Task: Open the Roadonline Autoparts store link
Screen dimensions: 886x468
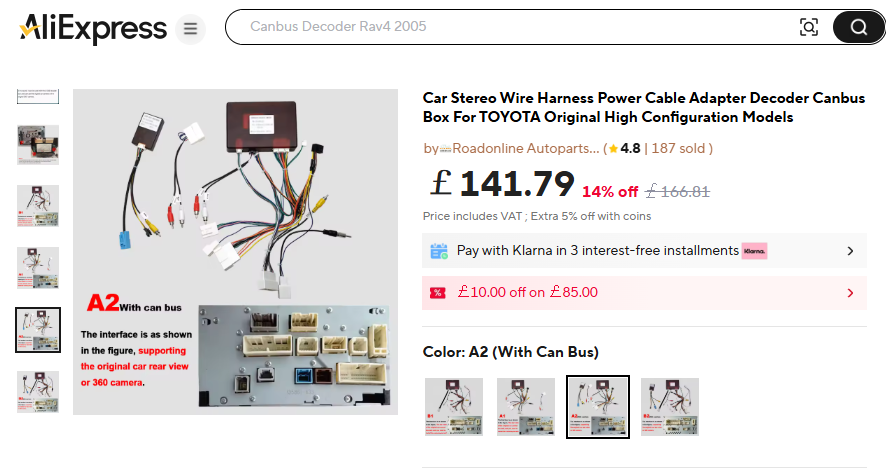Action: pos(526,149)
